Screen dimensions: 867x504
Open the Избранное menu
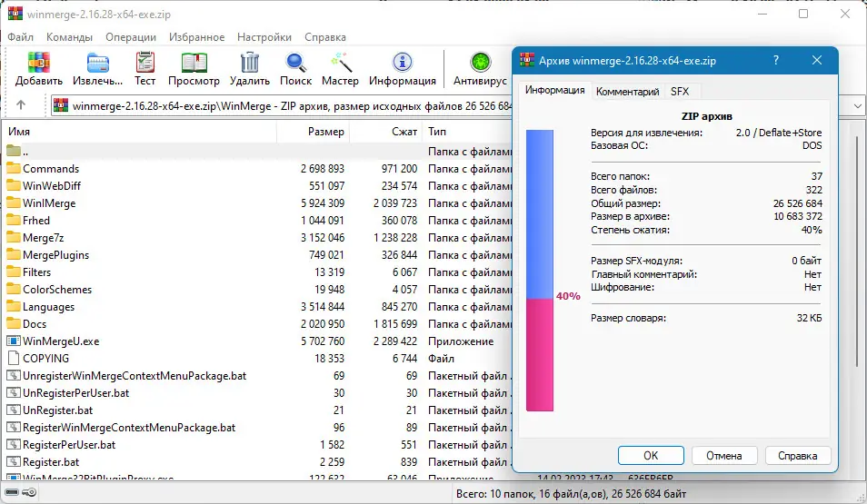[197, 37]
